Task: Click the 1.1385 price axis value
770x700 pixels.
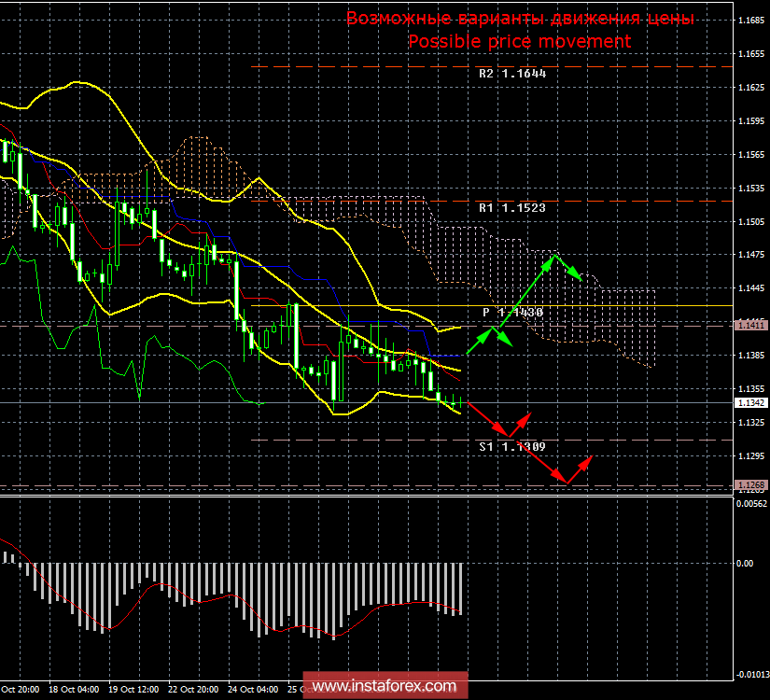Action: click(x=751, y=356)
